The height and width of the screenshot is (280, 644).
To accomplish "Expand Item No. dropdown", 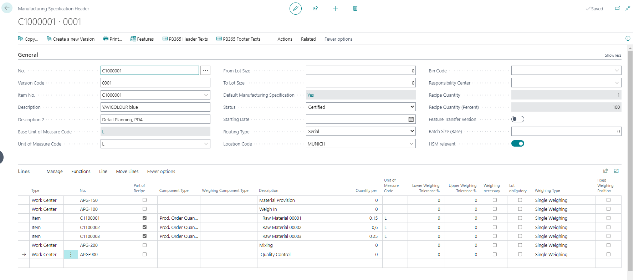I will click(206, 95).
